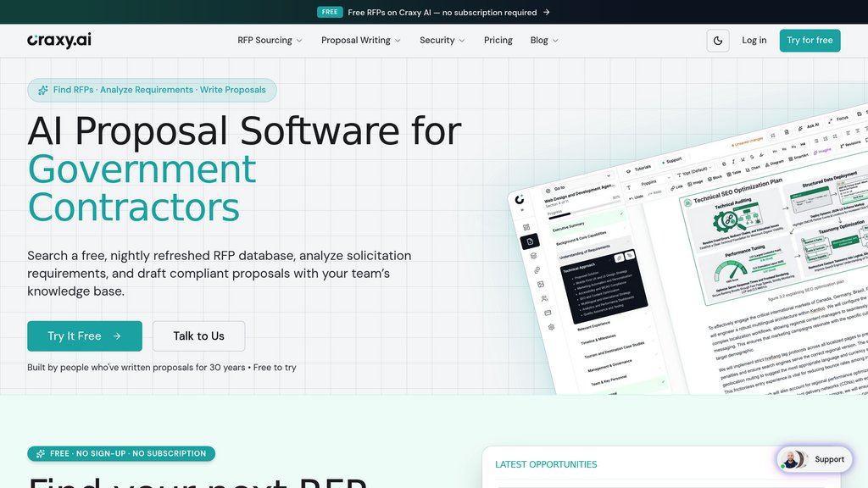The width and height of the screenshot is (868, 488).
Task: Click the Find RFPs · Analyze Requirements pill
Action: [x=153, y=90]
